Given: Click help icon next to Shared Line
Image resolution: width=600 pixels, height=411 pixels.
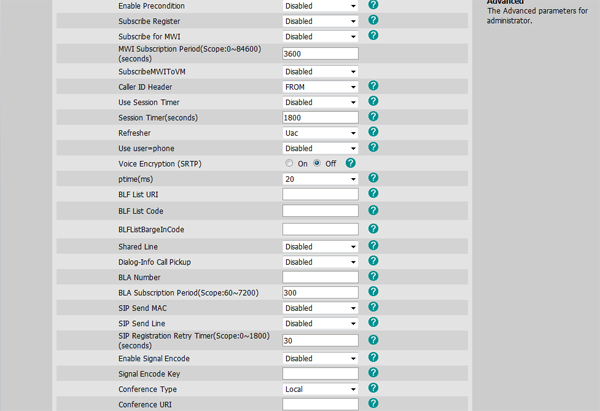Looking at the screenshot, I should [373, 245].
